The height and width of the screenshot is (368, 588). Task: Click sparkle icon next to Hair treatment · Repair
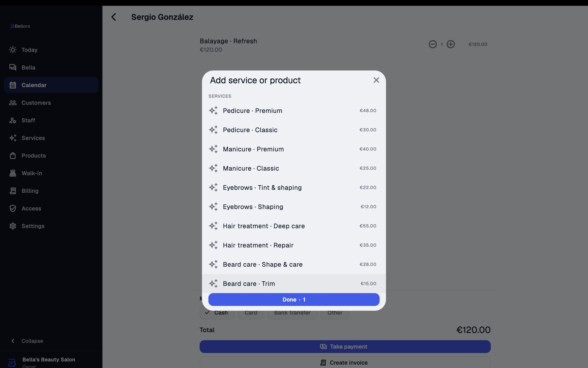(213, 245)
